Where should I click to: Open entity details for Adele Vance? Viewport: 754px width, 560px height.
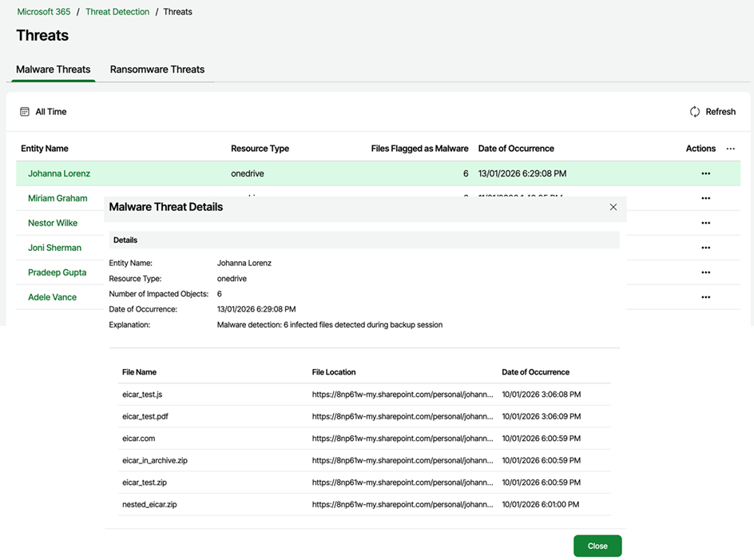[x=52, y=296]
